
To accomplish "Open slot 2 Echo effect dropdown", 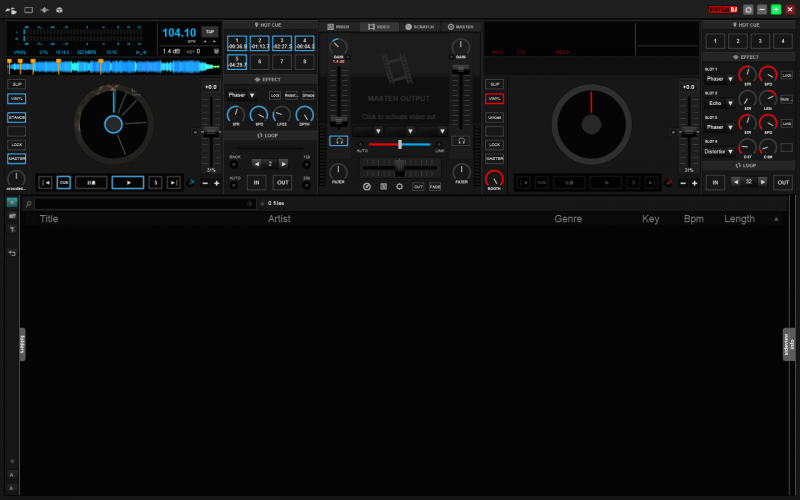I will pos(730,103).
